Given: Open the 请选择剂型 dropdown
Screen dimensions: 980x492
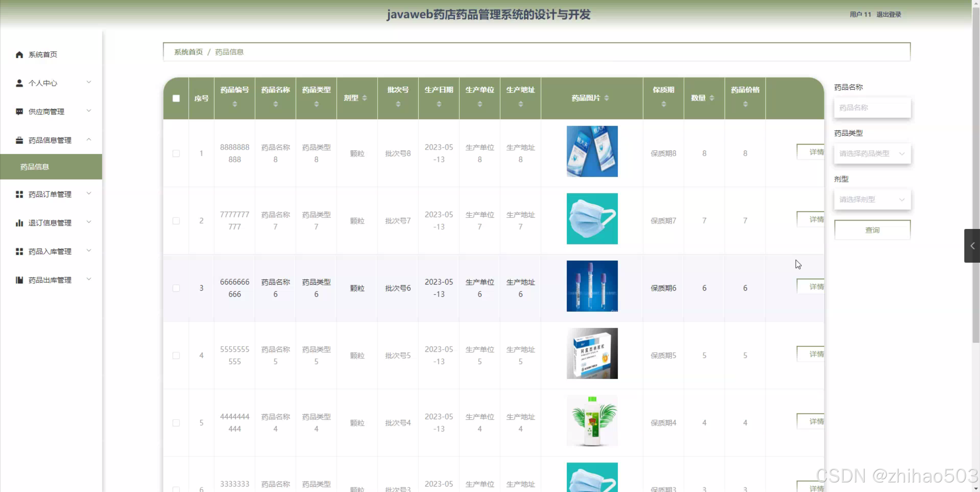Looking at the screenshot, I should pos(872,199).
